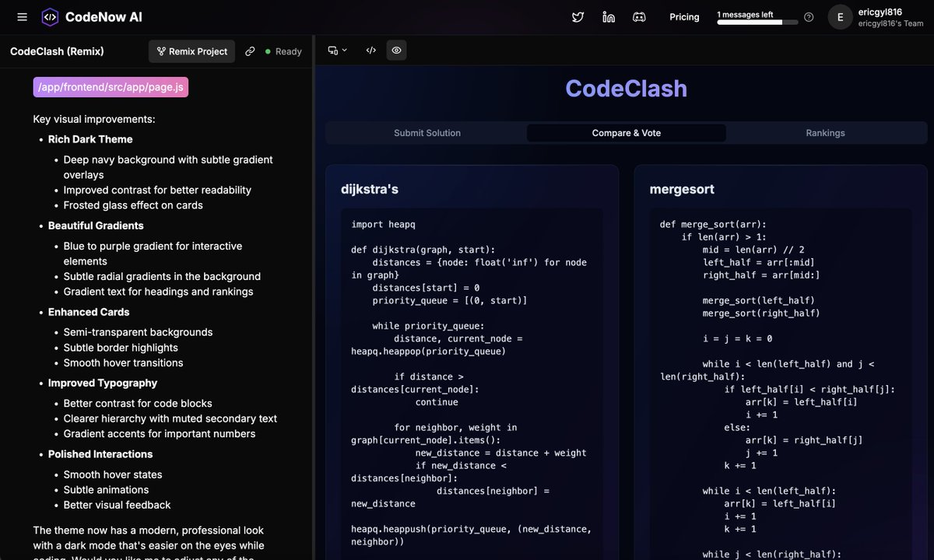934x560 pixels.
Task: Open the hamburger menu
Action: (x=22, y=17)
